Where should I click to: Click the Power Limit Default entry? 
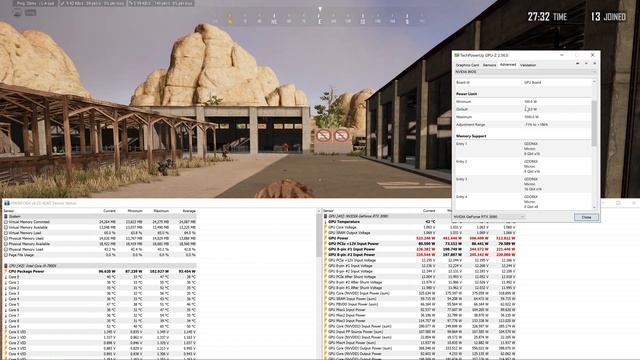tap(523, 109)
